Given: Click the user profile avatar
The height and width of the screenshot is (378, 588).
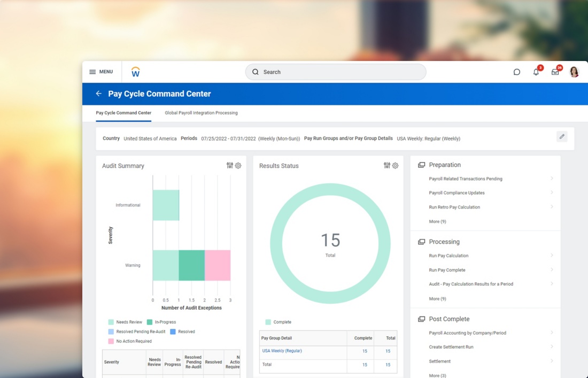Looking at the screenshot, I should coord(574,72).
